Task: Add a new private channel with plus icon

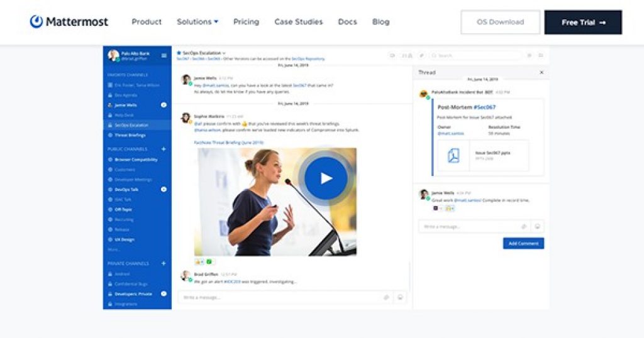Action: tap(164, 263)
